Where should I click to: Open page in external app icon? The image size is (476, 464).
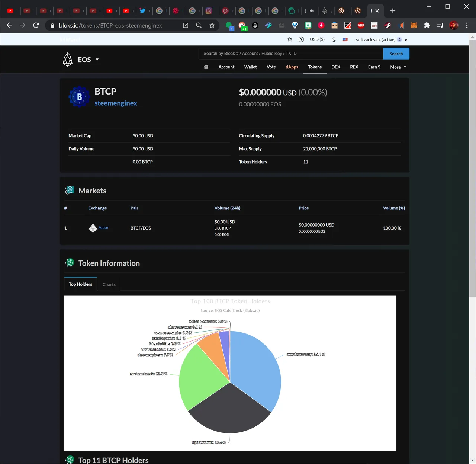click(186, 25)
